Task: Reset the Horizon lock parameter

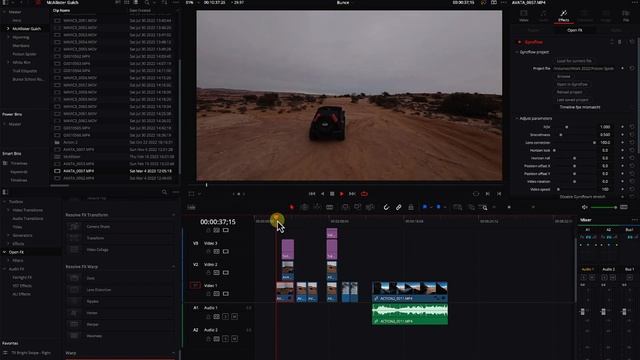Action: (632, 150)
